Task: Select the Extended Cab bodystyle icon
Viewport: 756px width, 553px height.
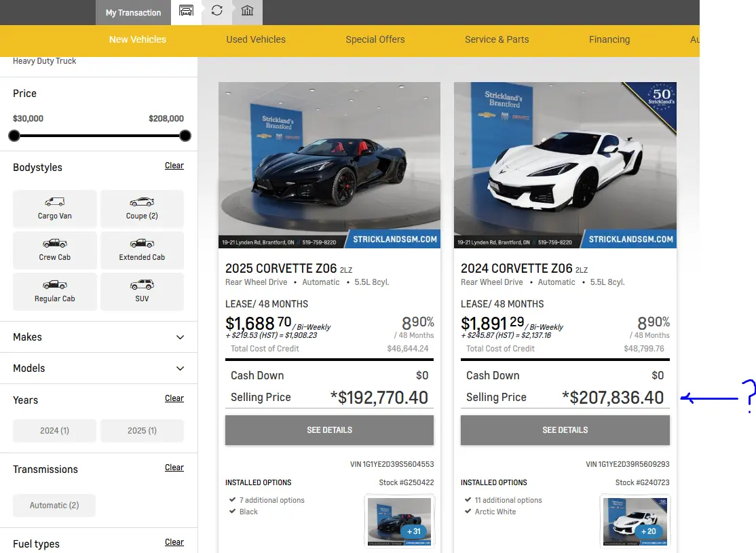Action: pyautogui.click(x=142, y=244)
